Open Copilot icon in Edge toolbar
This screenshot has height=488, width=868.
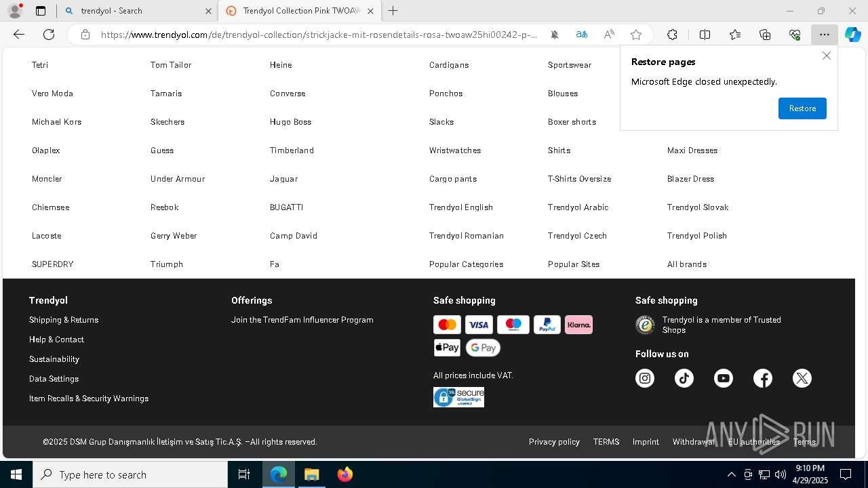[852, 35]
